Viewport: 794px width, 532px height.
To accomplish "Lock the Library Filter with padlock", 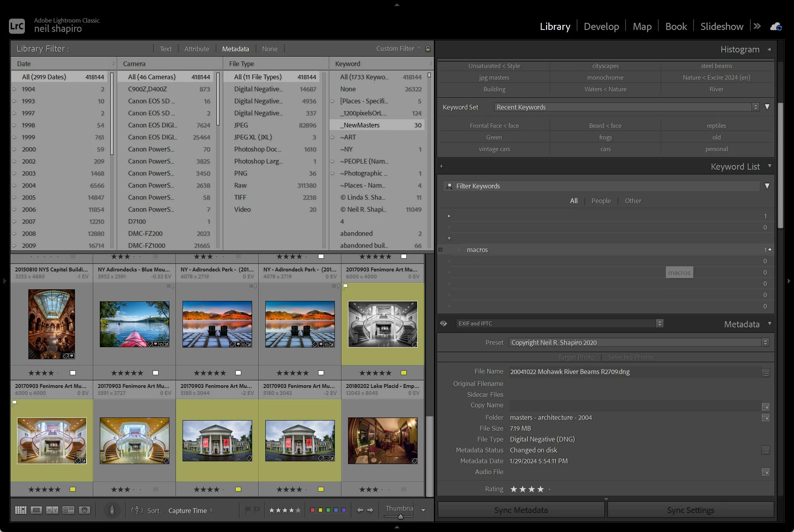I will coord(428,49).
